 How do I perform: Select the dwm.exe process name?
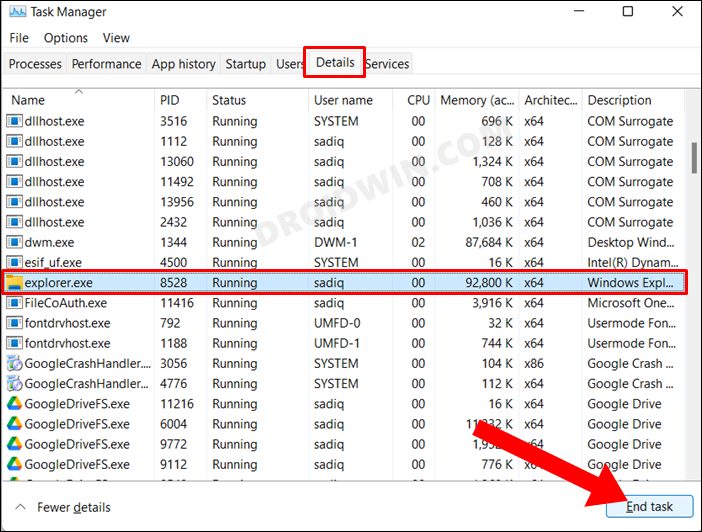49,242
